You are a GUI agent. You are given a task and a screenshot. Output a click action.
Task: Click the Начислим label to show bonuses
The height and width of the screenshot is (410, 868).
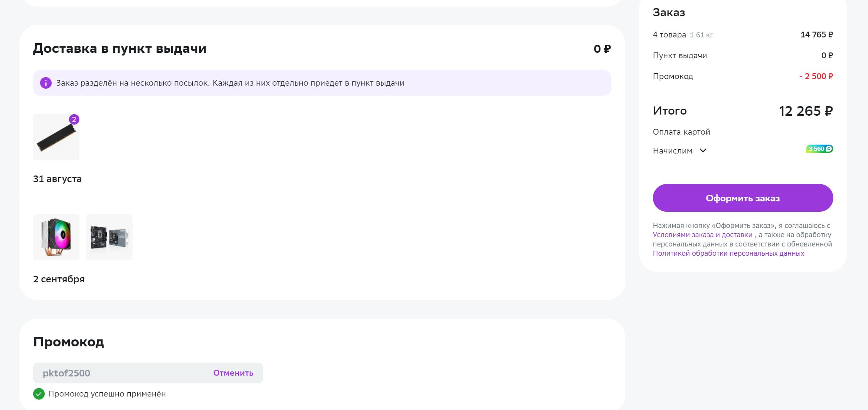tap(673, 151)
